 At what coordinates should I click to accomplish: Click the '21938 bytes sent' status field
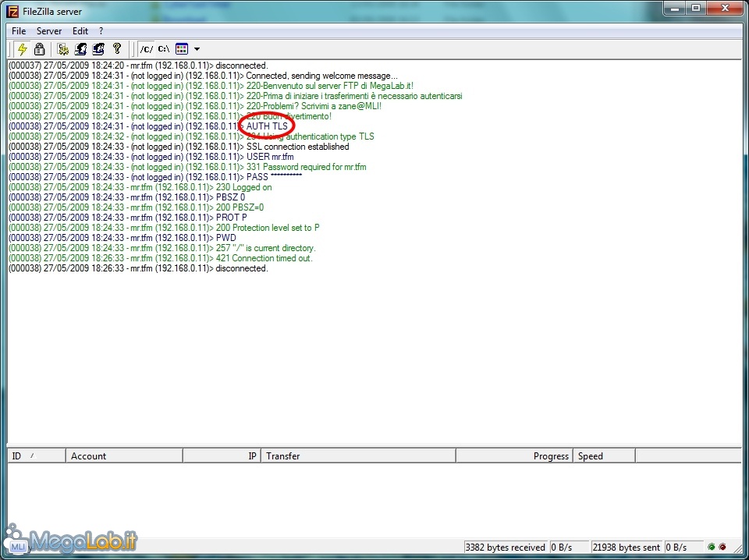pos(627,547)
